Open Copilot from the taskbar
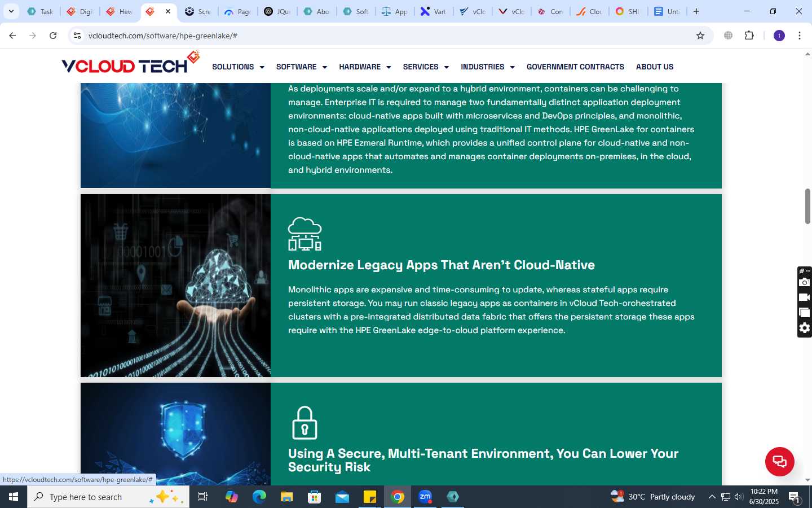 pyautogui.click(x=232, y=497)
